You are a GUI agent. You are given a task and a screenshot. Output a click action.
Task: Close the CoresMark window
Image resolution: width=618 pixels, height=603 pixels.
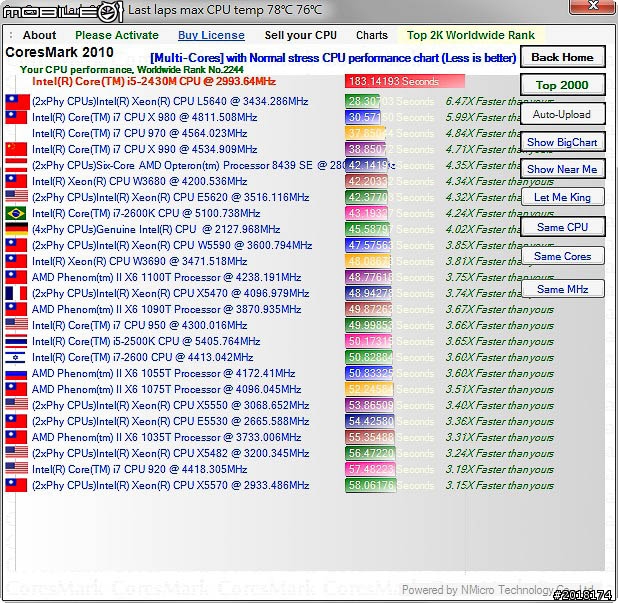592,6
